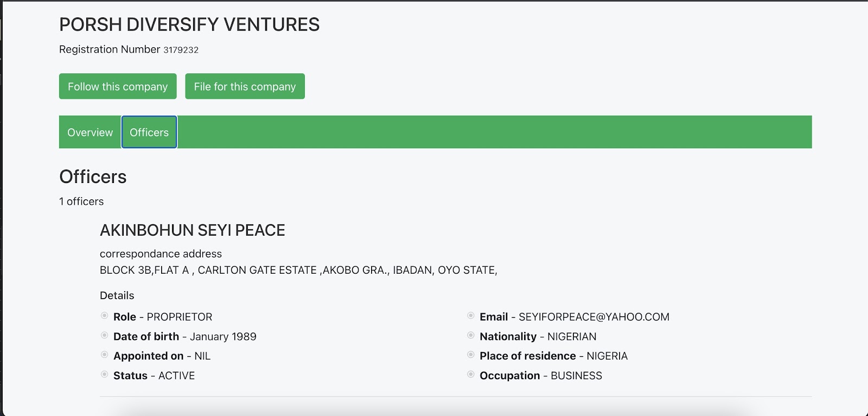Click the bullet marker next to Occupation
Viewport: 868px width, 416px height.
coord(471,374)
